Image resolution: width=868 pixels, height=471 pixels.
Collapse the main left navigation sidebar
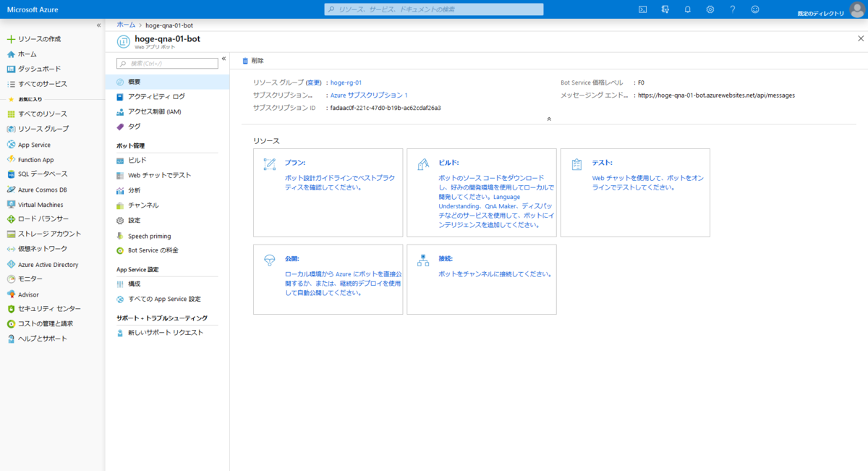point(99,25)
